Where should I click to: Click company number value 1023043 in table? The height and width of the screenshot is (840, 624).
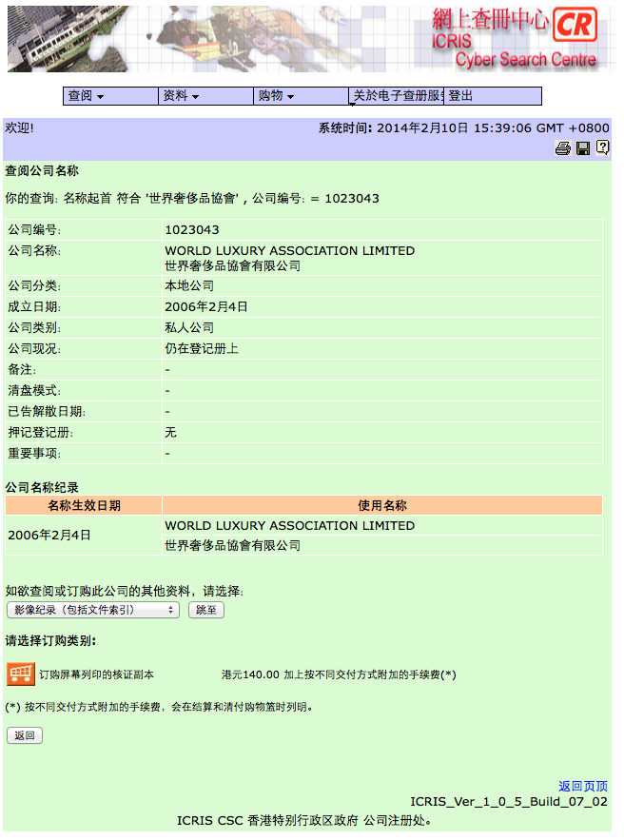[x=192, y=230]
